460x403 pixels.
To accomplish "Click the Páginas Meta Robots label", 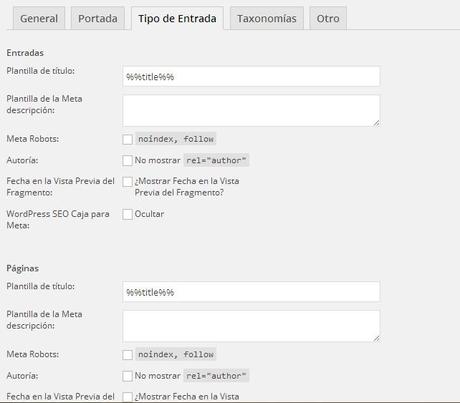I will pos(33,354).
